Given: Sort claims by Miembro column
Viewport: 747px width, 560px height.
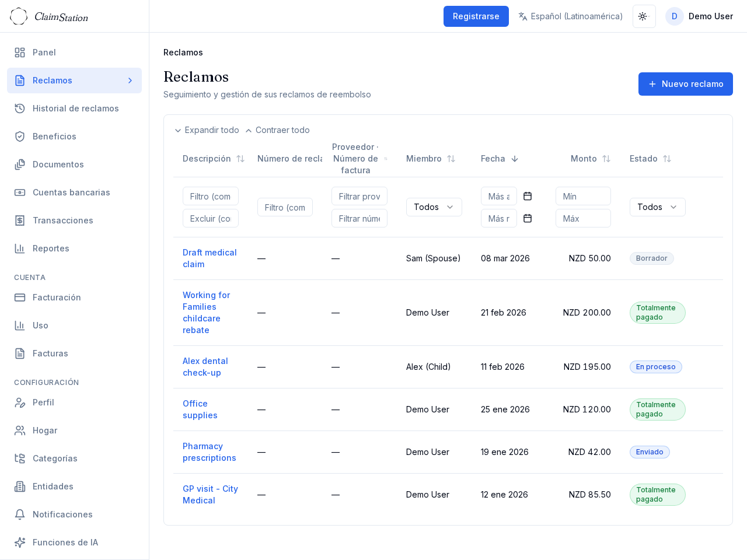Looking at the screenshot, I should pos(451,159).
